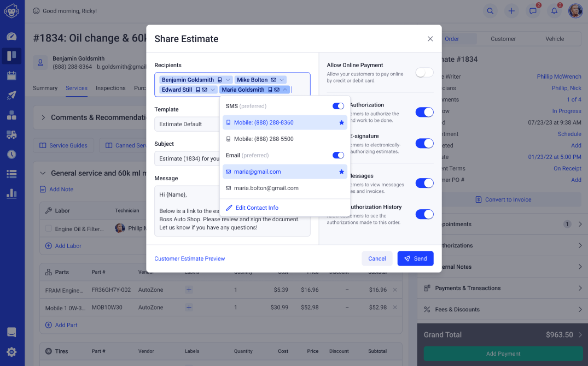Viewport: 588px width, 366px height.
Task: Click the plus label icon for Mobile 1 0W-3 part
Action: click(189, 307)
